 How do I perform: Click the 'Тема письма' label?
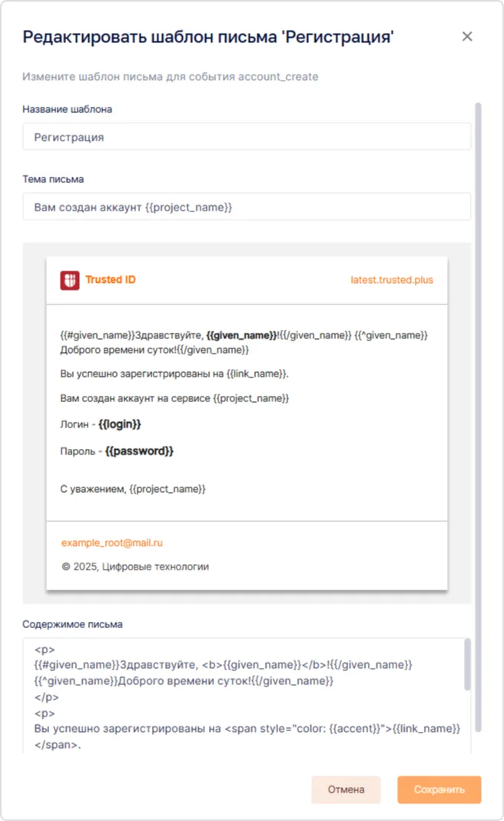[53, 179]
